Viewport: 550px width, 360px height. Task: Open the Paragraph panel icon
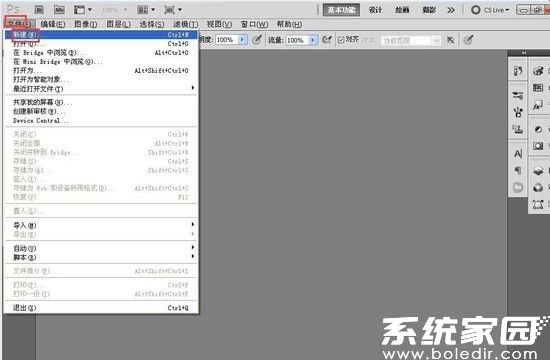point(518,171)
